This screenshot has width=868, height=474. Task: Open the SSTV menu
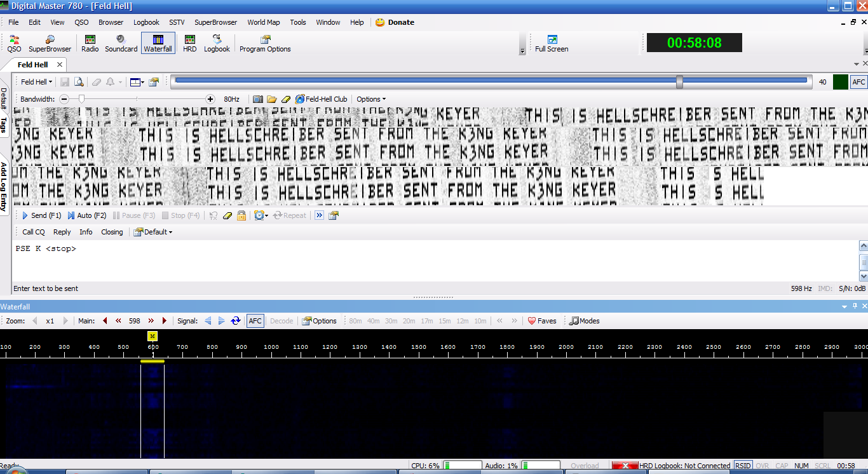(177, 22)
